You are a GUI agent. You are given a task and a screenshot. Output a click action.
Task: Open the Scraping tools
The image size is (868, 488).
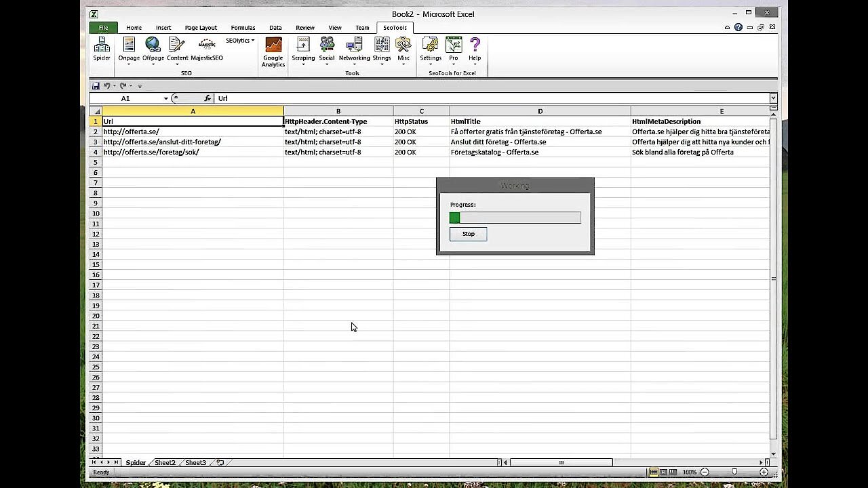(x=303, y=49)
